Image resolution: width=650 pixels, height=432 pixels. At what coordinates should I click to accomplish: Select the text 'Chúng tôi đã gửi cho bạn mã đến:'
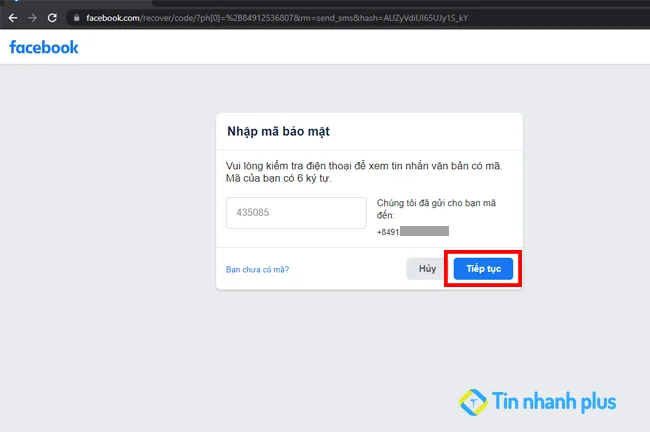click(x=436, y=209)
